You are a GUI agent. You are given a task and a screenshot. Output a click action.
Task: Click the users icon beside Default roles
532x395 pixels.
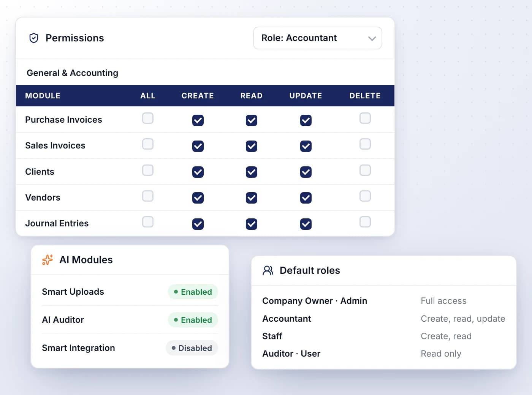click(x=268, y=270)
